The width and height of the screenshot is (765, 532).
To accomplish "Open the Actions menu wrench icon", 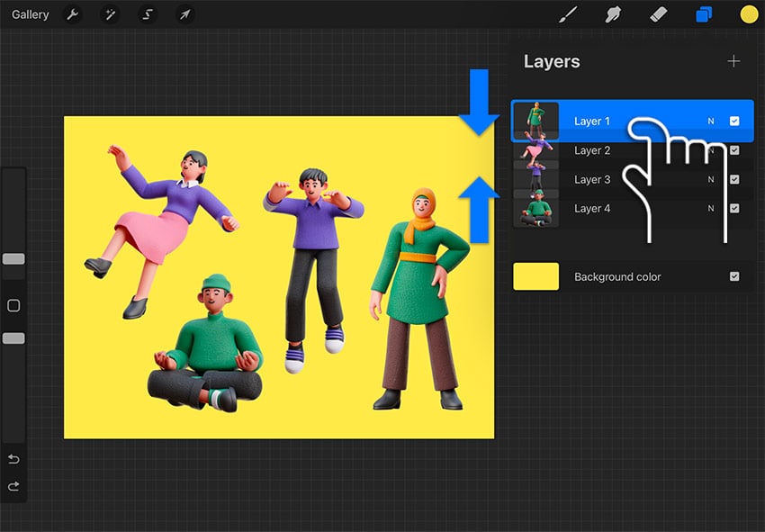I will pyautogui.click(x=73, y=14).
